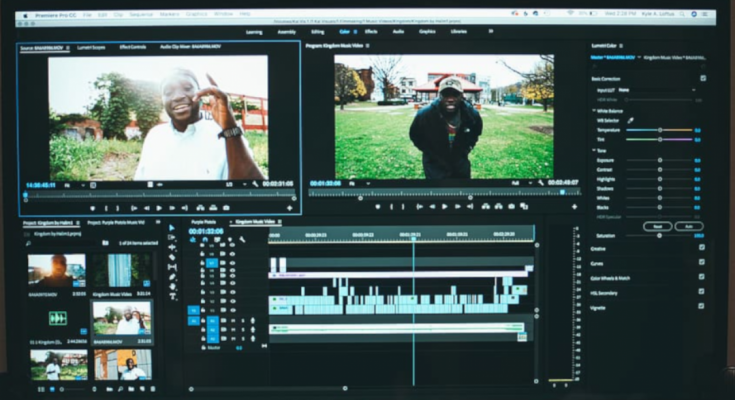Play the Program monitor sequence
The width and height of the screenshot is (735, 400).
pos(444,206)
